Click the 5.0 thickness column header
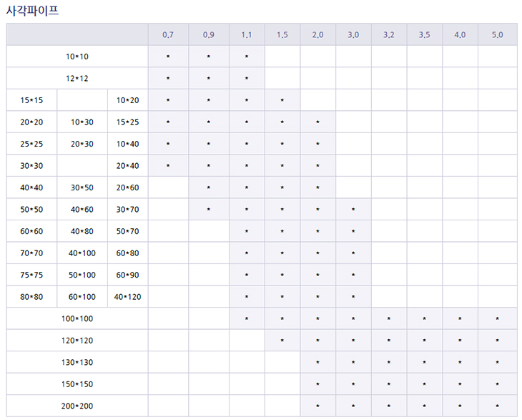Screen dimensions: 522x420 coord(497,34)
